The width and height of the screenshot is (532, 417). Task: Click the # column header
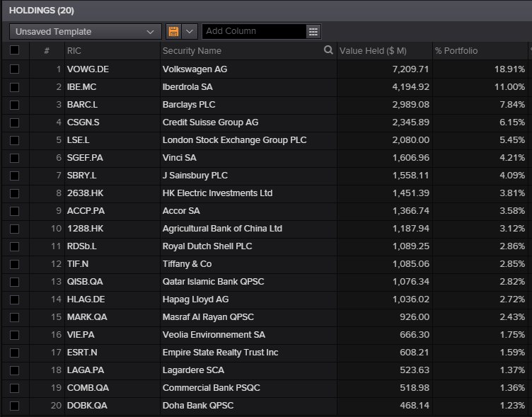click(x=47, y=51)
